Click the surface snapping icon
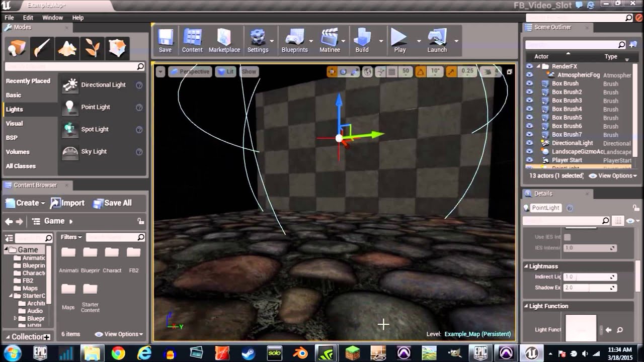This screenshot has width=644, height=362. click(380, 71)
